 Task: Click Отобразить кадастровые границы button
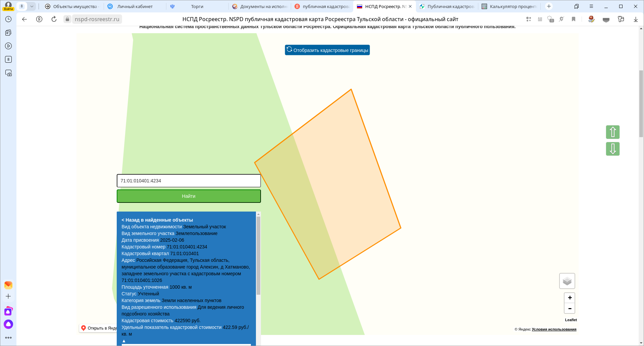point(327,50)
